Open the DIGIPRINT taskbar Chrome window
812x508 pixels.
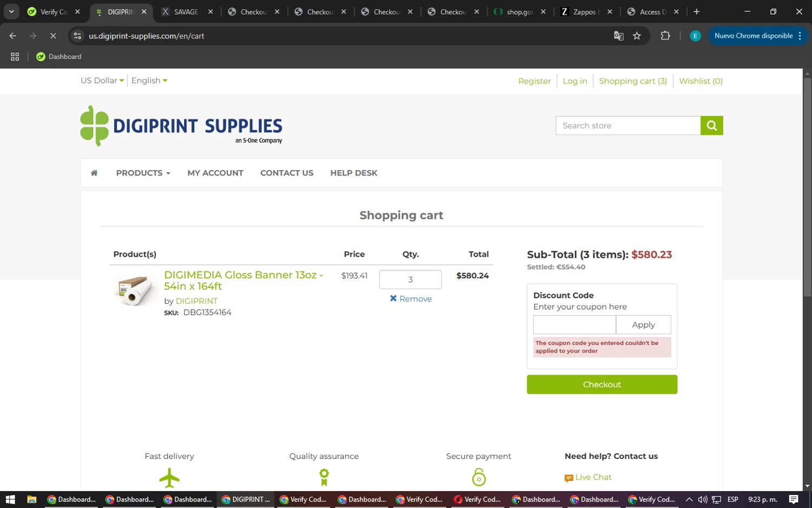246,499
